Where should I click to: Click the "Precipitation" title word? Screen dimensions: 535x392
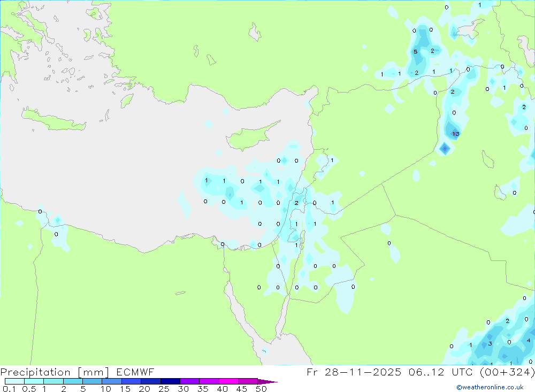pos(35,372)
